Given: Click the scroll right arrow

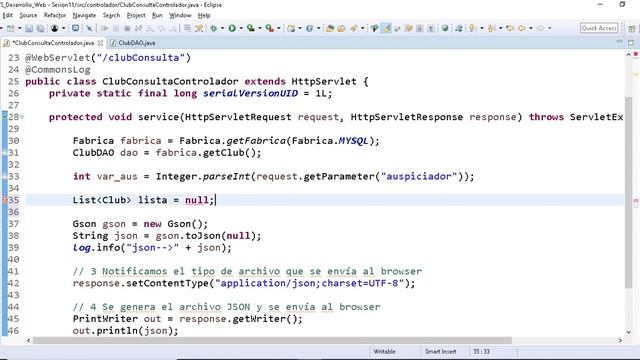Looking at the screenshot, I should pos(620,340).
